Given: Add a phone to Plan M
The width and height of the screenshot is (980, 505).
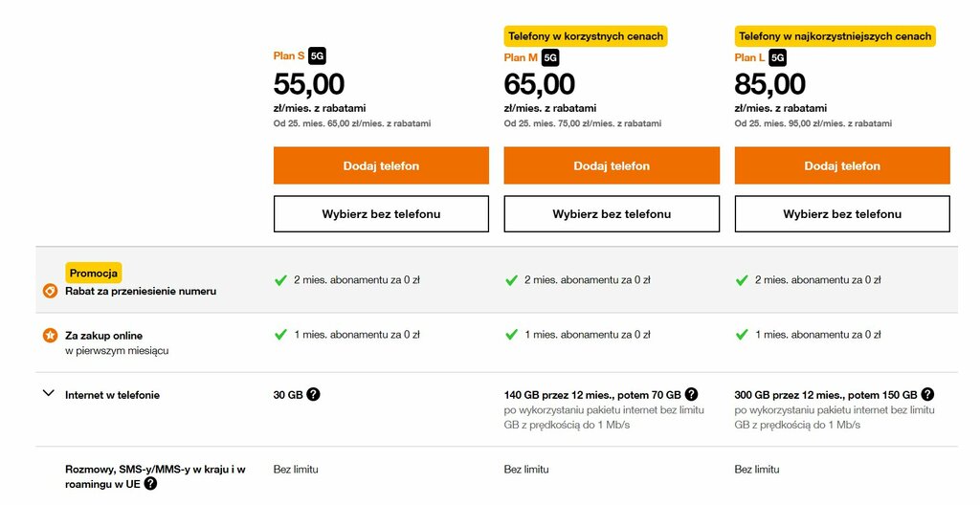Looking at the screenshot, I should [612, 165].
